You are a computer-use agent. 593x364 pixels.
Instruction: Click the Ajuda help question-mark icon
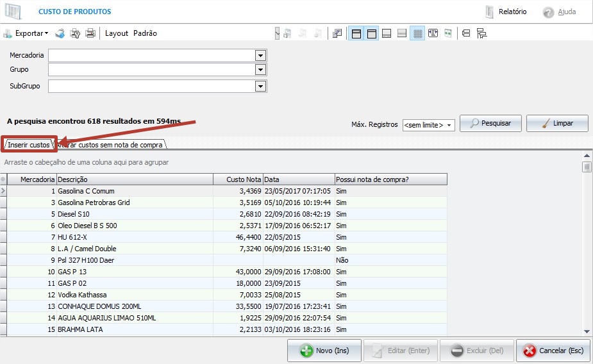pyautogui.click(x=548, y=12)
